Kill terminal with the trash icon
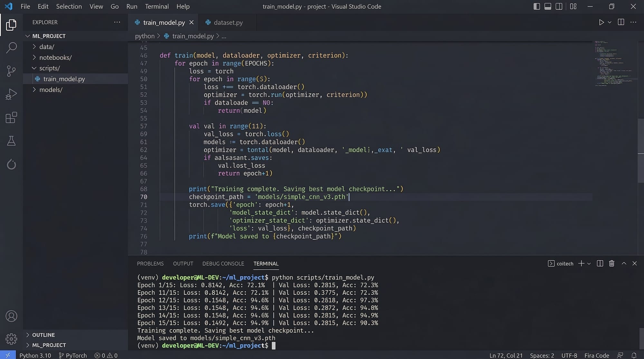644x359 pixels. click(611, 263)
